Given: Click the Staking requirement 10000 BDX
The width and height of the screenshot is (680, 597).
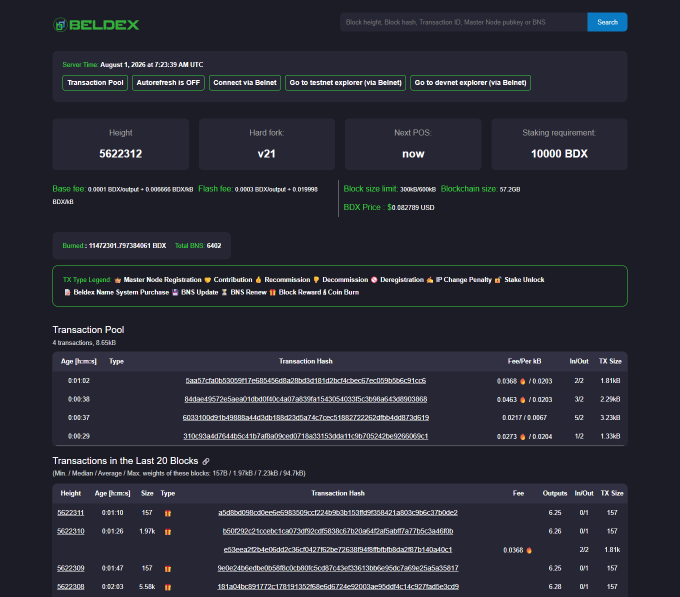Looking at the screenshot, I should tap(559, 154).
